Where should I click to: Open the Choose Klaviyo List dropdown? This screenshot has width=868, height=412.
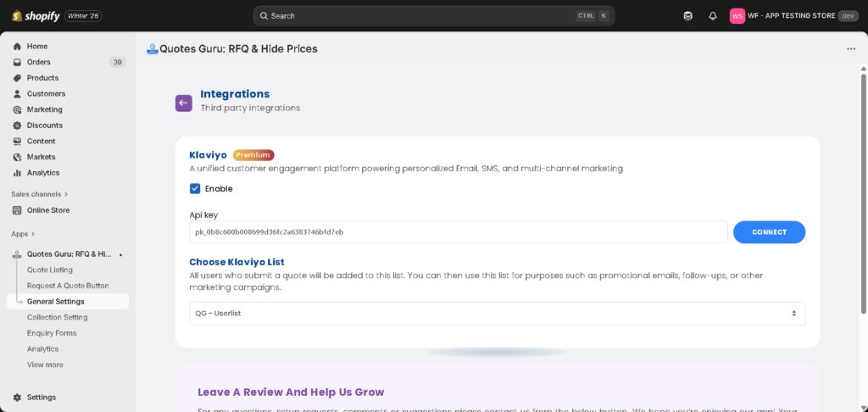click(497, 314)
